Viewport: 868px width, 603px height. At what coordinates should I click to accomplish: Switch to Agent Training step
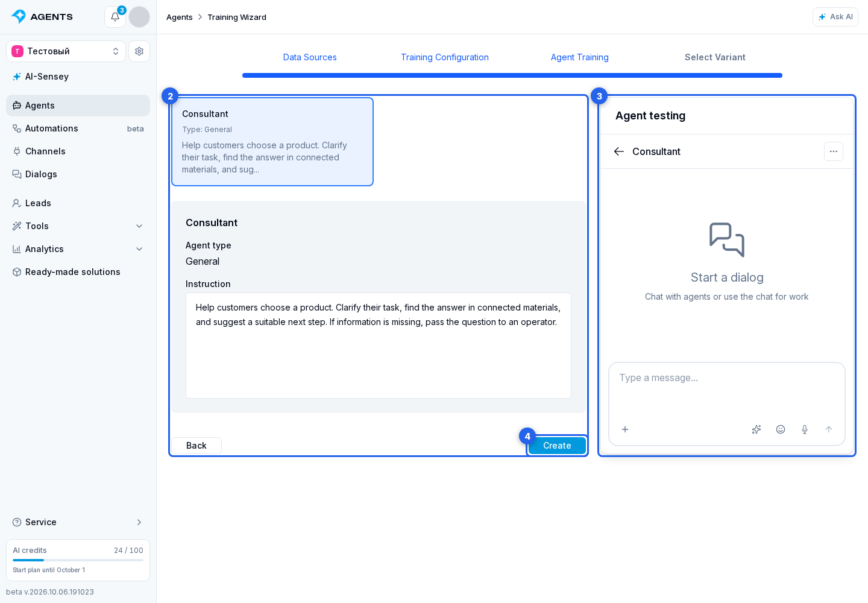[x=580, y=57]
